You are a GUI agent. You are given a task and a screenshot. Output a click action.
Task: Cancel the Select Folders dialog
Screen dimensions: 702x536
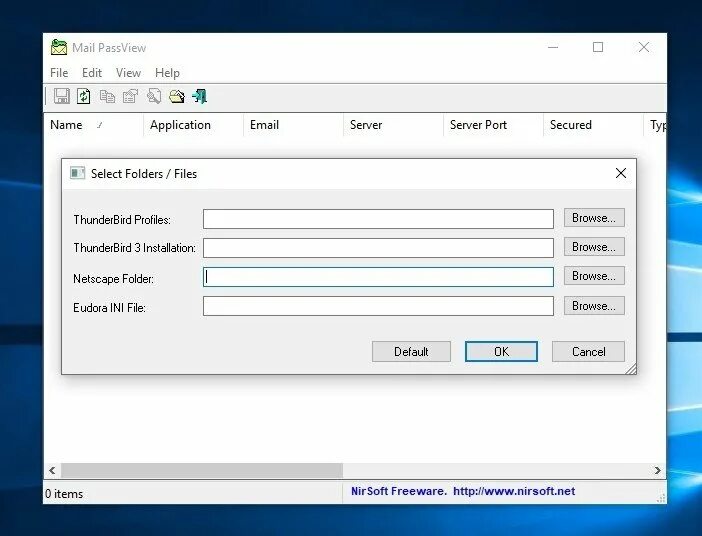[x=588, y=352]
